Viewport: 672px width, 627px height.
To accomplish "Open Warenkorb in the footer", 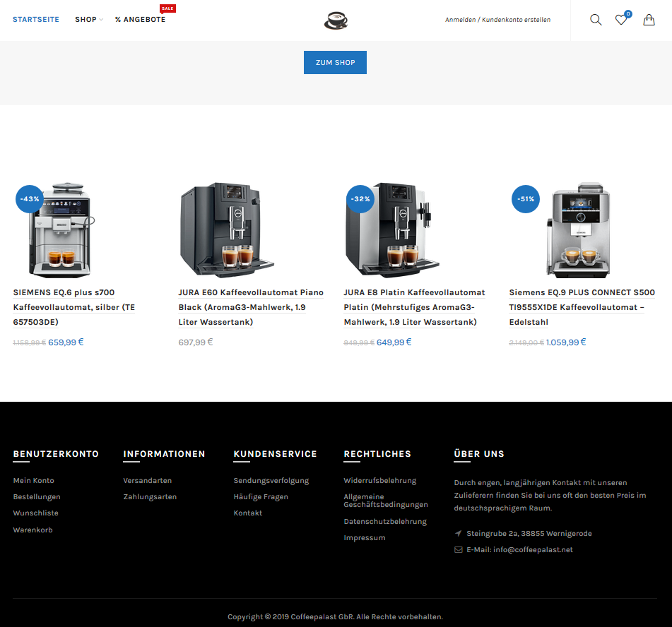I will click(x=33, y=530).
